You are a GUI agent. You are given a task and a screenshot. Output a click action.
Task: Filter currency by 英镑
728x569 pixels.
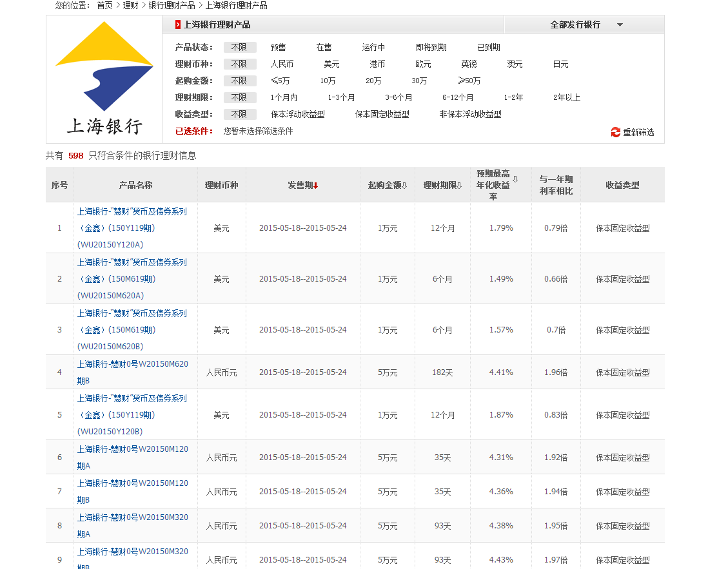[x=469, y=64]
